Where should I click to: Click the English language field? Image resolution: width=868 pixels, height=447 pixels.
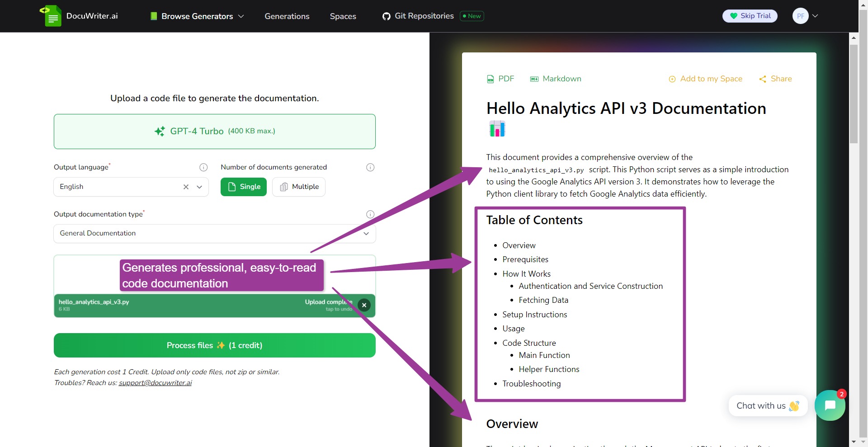(131, 187)
